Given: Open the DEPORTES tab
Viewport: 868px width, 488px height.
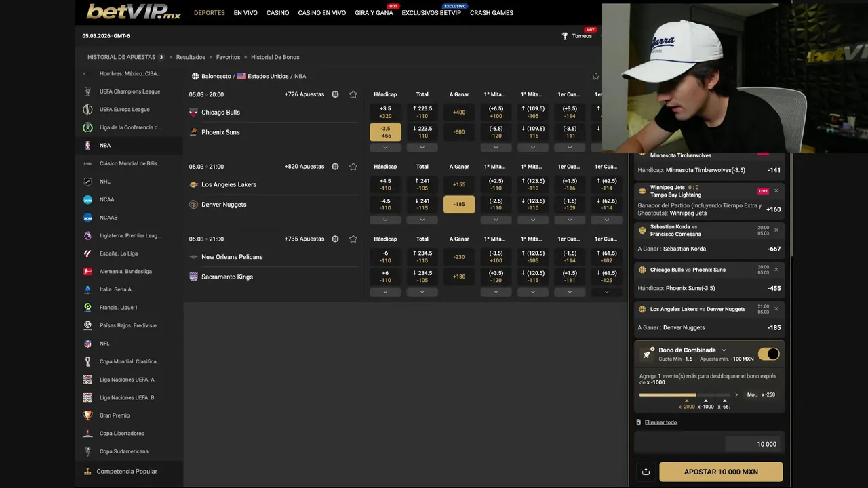Looking at the screenshot, I should tap(210, 13).
